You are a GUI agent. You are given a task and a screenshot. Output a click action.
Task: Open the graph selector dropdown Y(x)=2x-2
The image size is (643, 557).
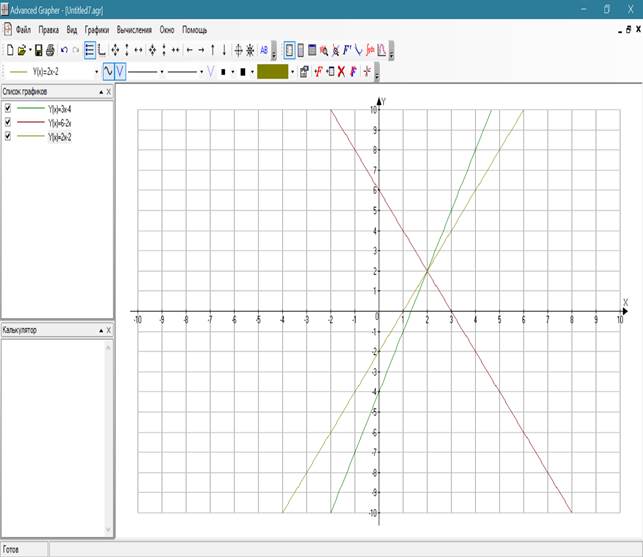(96, 72)
